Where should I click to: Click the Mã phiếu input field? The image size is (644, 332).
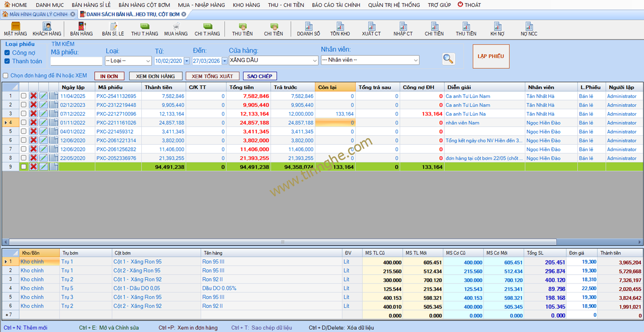pyautogui.click(x=76, y=61)
